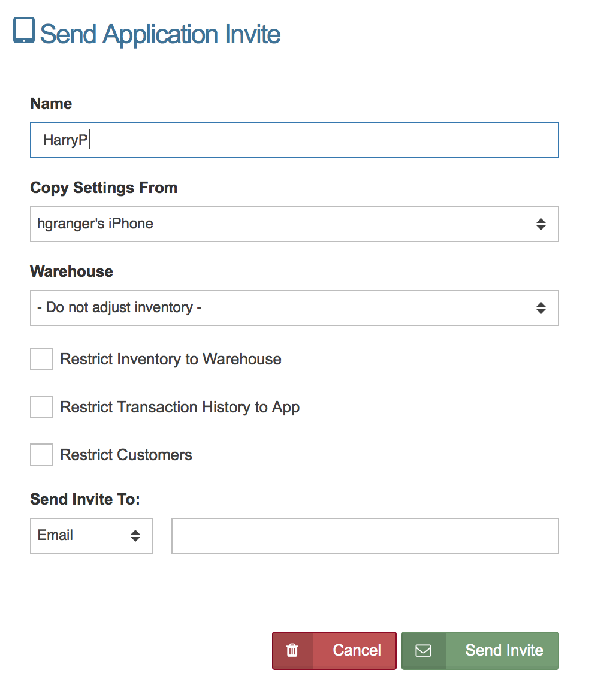Screen dimensions: 616x700
Task: Click the trash can icon on Cancel
Action: point(292,650)
